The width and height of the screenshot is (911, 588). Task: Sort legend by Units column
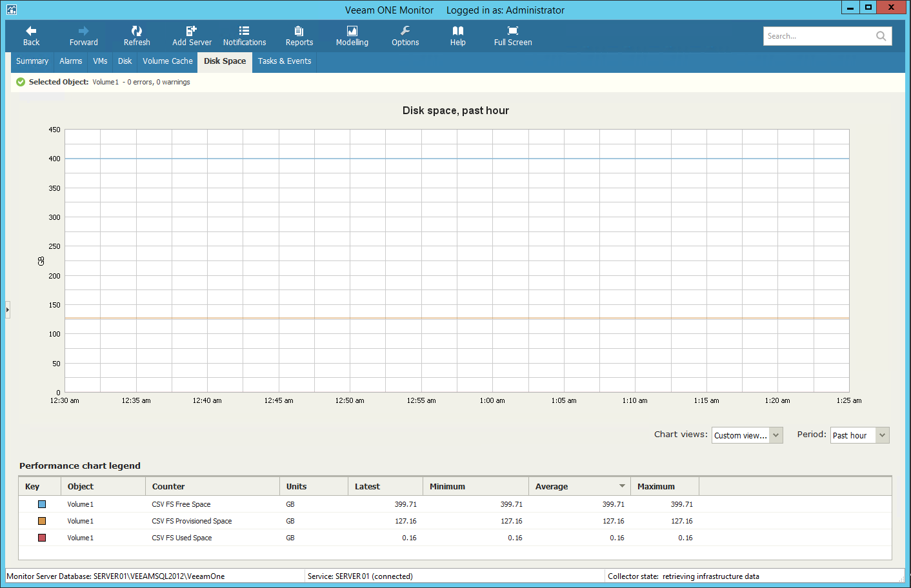pos(314,486)
